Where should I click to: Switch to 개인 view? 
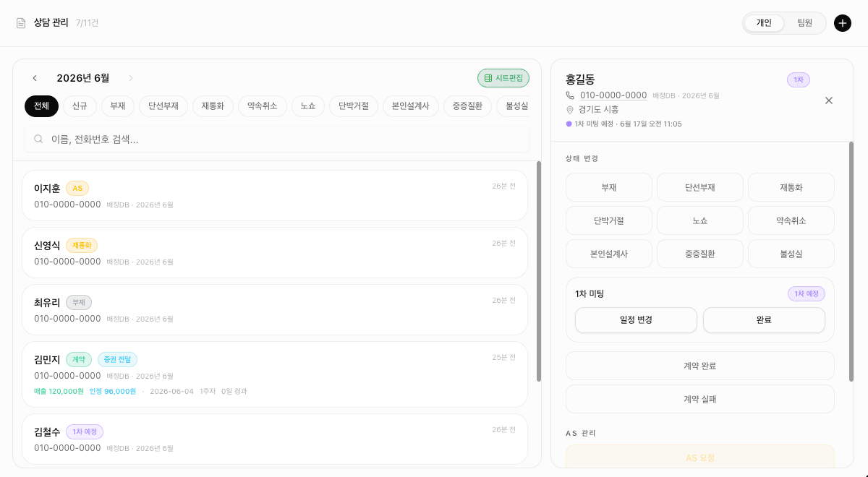(765, 23)
